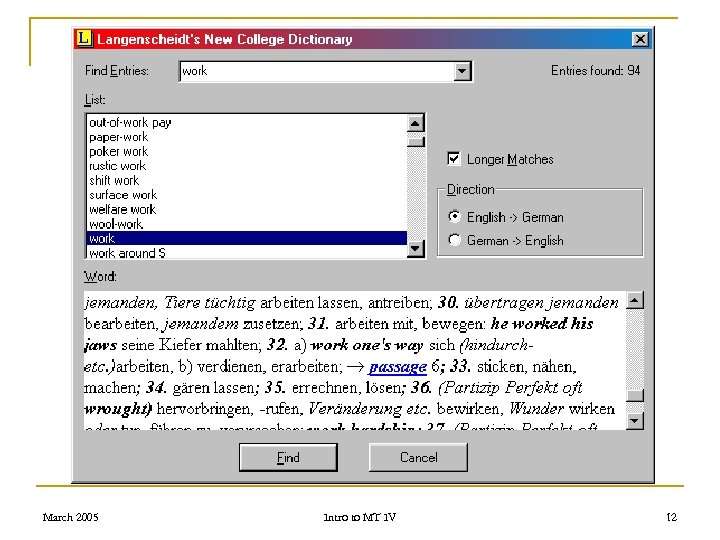This screenshot has width=720, height=540.
Task: Click the Cancel button
Action: (418, 457)
